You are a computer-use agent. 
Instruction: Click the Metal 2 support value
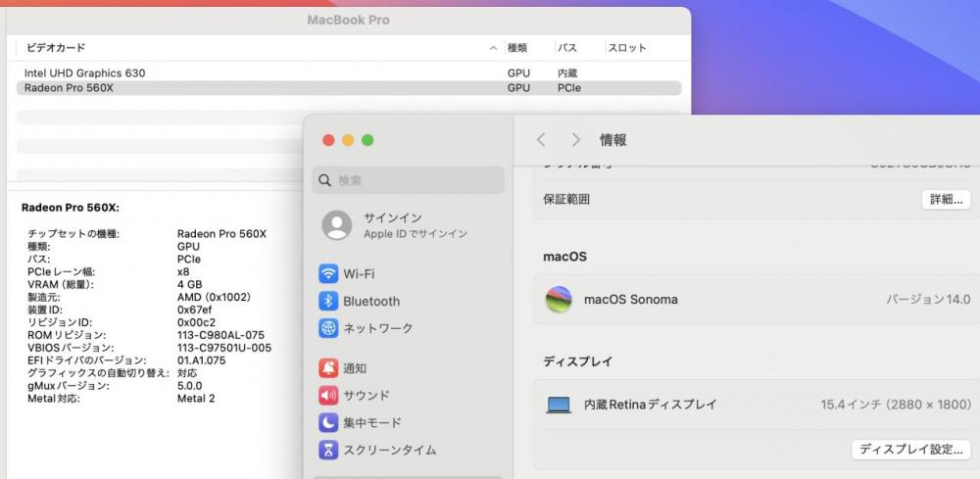[x=196, y=399]
